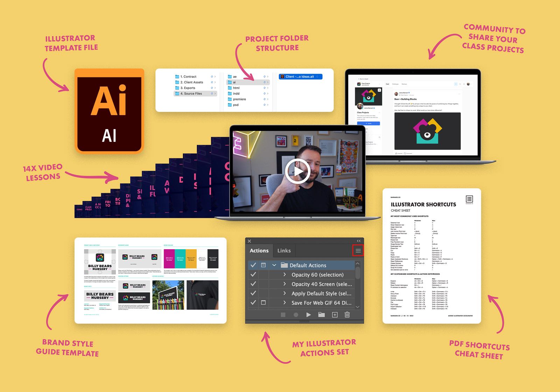Toggle dialog box icon for Default Actions

coord(264,265)
